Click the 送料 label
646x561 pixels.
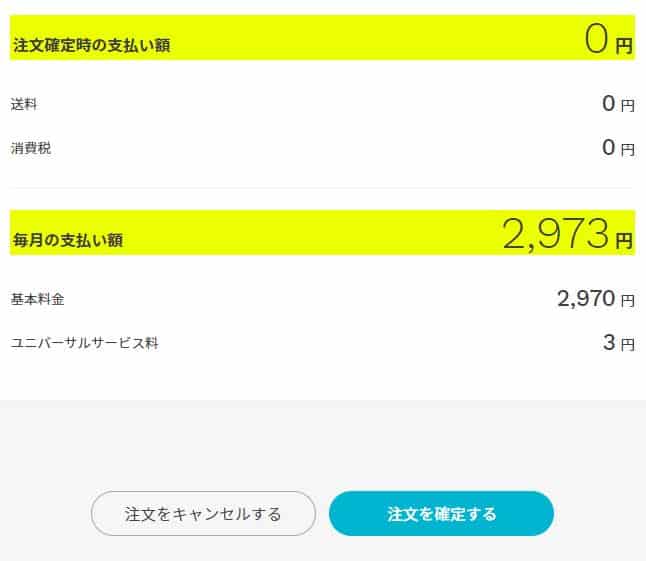[24, 104]
